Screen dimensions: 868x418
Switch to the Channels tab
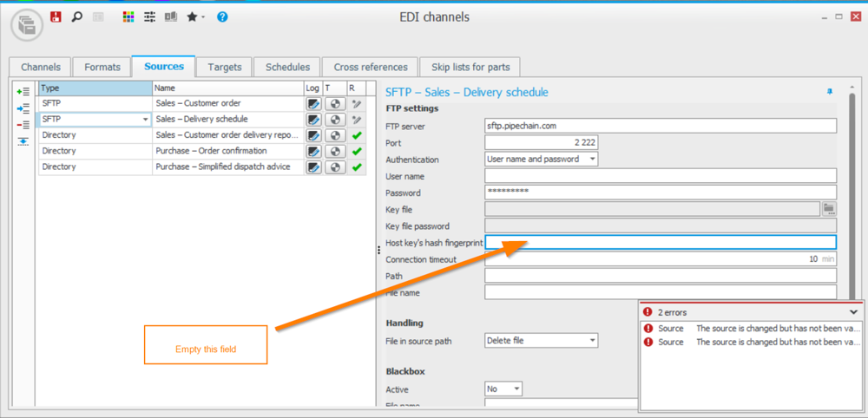coord(41,68)
